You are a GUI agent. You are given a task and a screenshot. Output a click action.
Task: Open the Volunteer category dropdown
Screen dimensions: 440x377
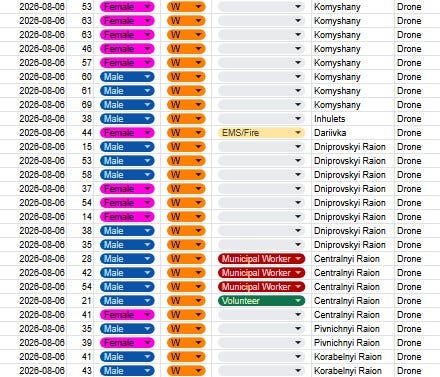261,301
